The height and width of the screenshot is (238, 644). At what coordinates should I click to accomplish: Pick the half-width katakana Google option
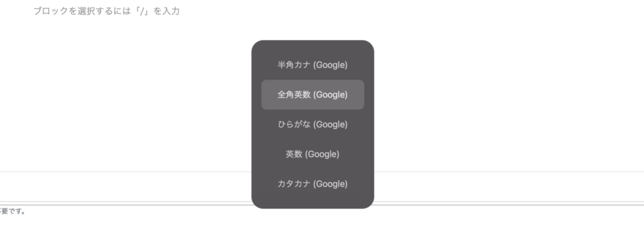click(x=313, y=65)
